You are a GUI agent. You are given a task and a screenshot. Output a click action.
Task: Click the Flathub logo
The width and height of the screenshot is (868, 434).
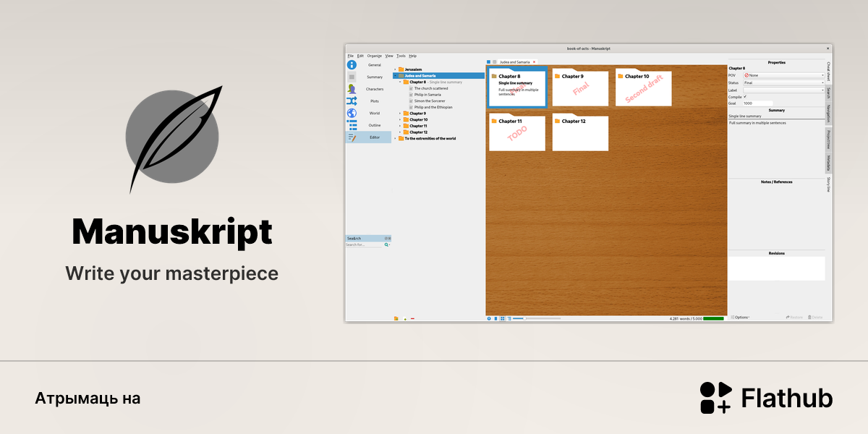click(766, 399)
